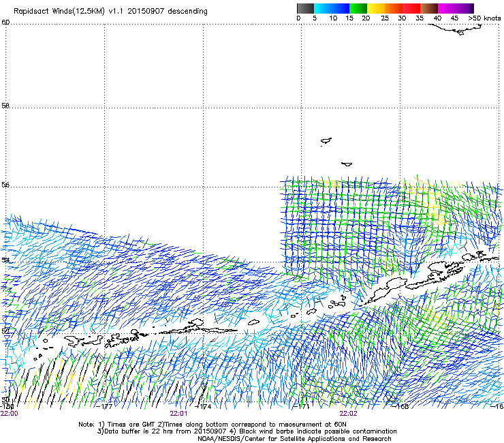The height and width of the screenshot is (443, 504).
Task: Click the yellow 20-25 knots legend swatch
Action: [x=376, y=8]
